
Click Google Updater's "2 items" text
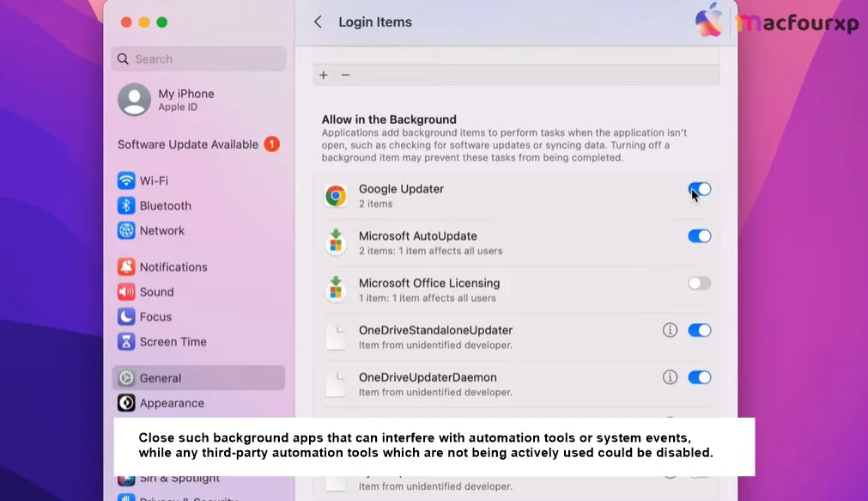tap(376, 204)
